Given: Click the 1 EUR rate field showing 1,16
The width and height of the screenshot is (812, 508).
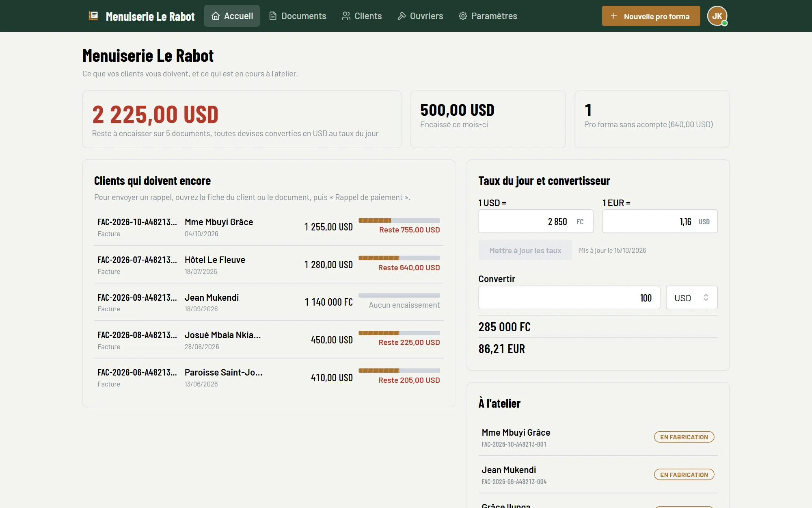Looking at the screenshot, I should click(x=660, y=221).
